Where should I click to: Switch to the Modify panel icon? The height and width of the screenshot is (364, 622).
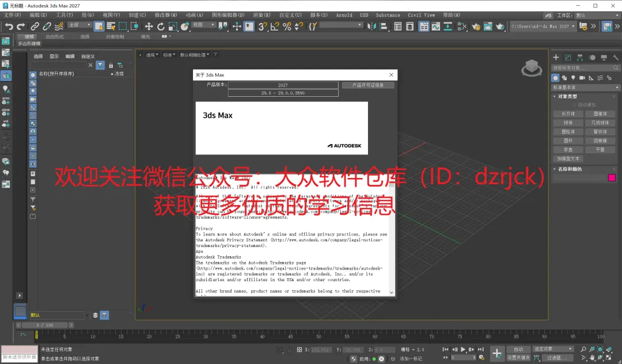click(568, 58)
